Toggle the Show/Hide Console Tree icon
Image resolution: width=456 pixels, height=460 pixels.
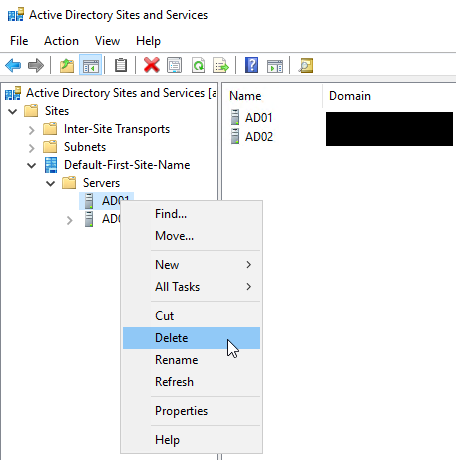point(90,65)
